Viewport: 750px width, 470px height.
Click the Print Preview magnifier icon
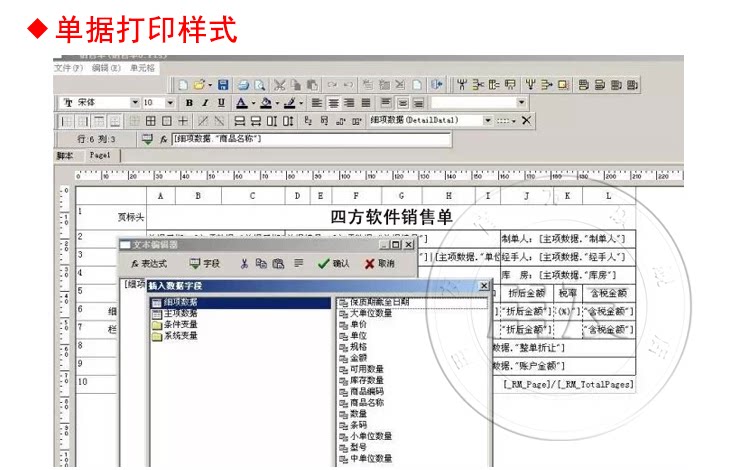click(x=259, y=85)
